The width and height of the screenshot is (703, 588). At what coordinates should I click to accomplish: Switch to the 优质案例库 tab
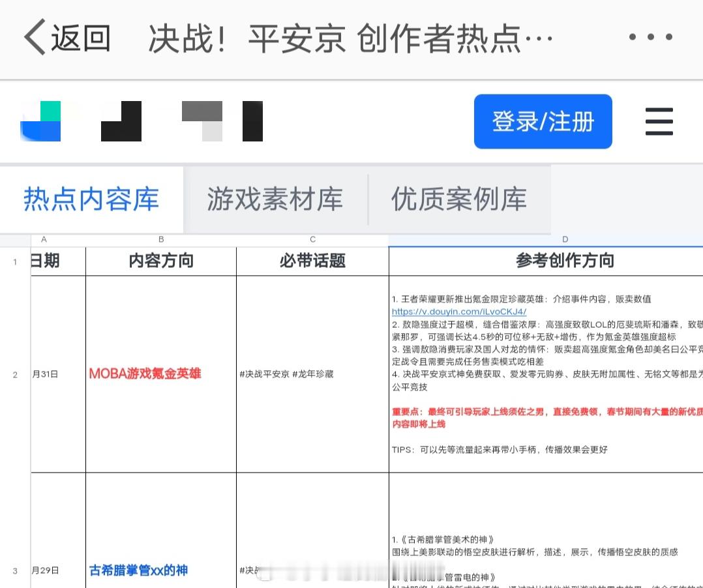[459, 199]
